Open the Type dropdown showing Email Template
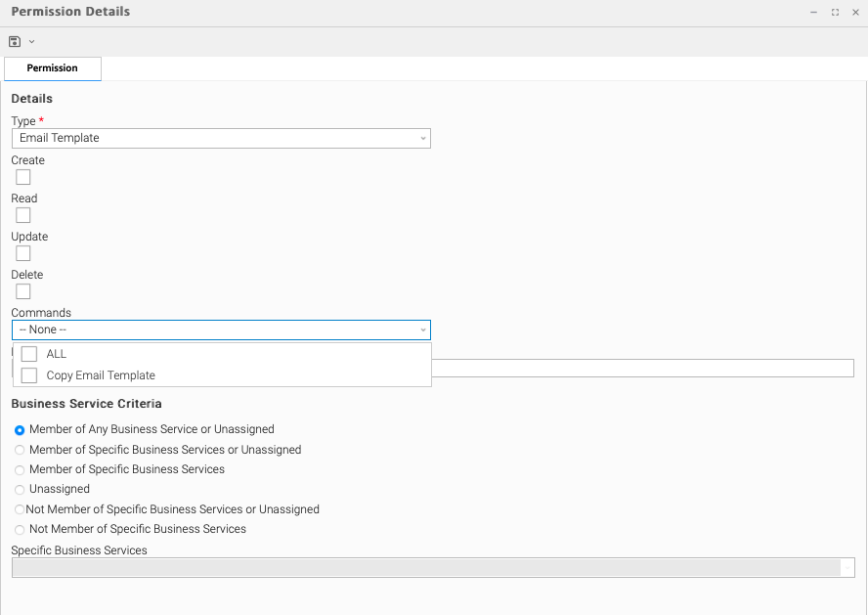This screenshot has height=615, width=868. (x=221, y=139)
